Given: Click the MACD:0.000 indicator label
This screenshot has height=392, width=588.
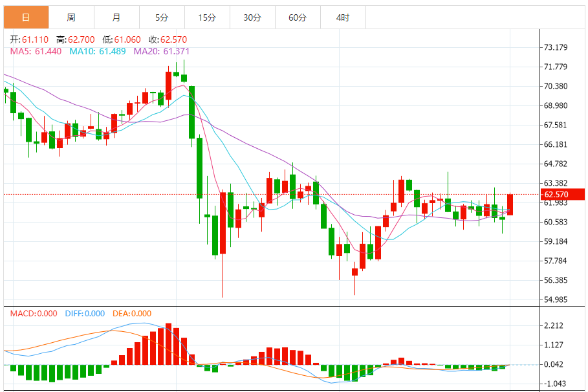Looking at the screenshot, I should tap(34, 314).
